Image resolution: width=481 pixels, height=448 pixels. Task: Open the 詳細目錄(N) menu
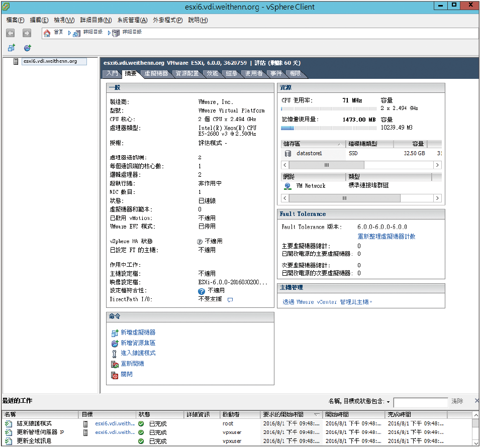(96, 20)
